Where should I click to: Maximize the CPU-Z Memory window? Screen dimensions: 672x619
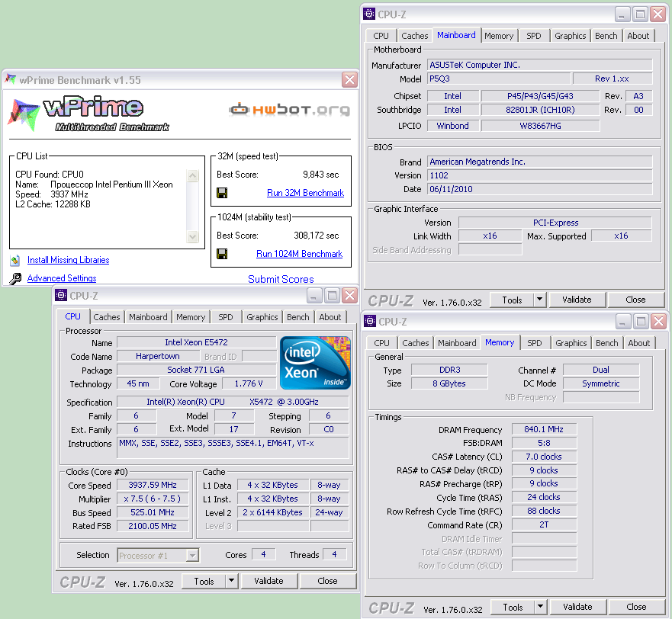click(x=641, y=321)
